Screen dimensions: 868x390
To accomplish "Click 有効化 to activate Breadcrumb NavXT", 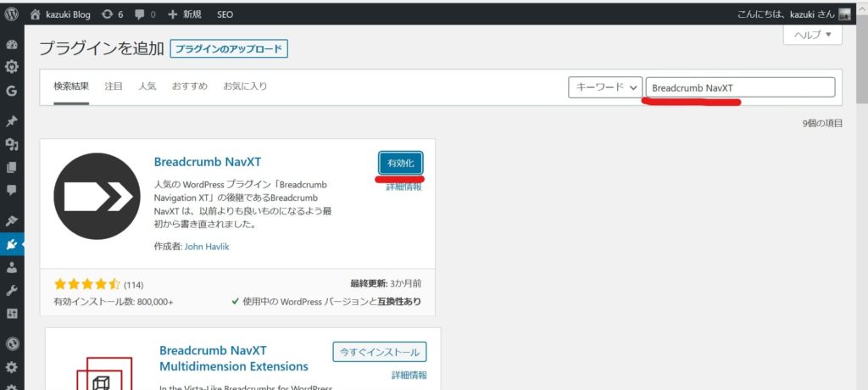I will [x=401, y=163].
